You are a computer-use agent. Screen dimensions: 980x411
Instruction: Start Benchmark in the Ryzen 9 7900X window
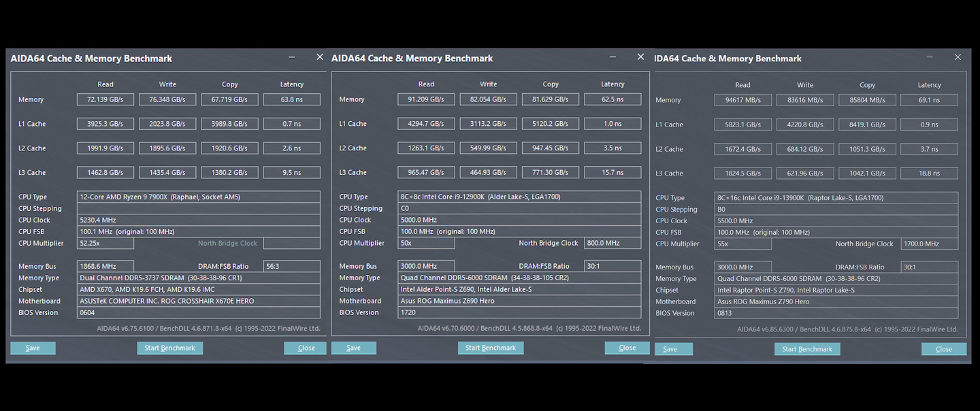click(x=169, y=348)
